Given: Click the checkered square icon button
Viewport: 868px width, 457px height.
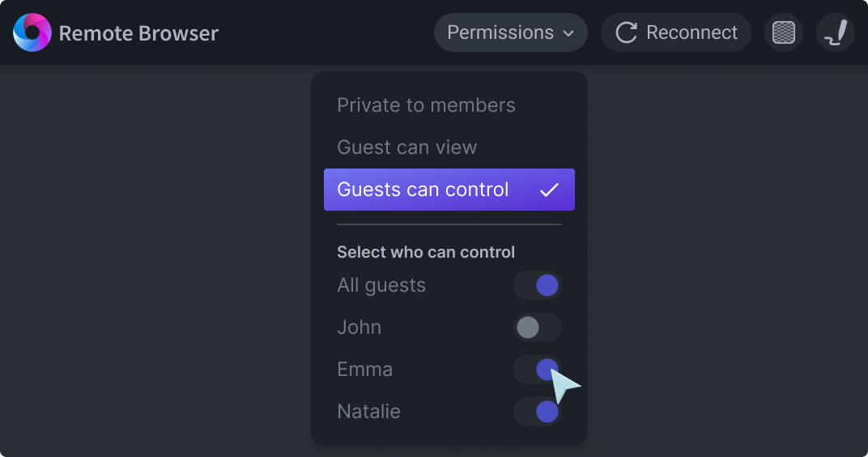Looking at the screenshot, I should [783, 32].
